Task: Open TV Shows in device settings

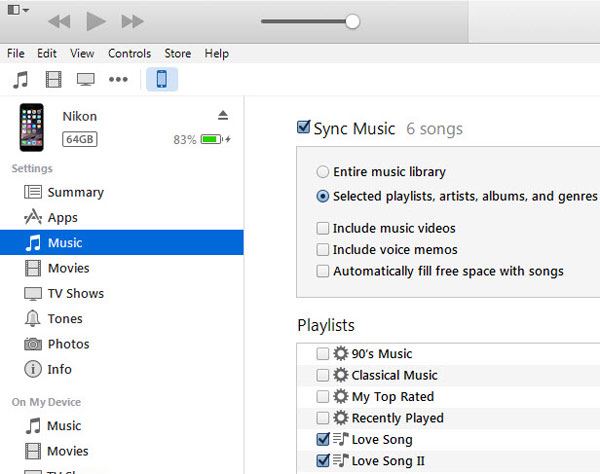Action: pyautogui.click(x=122, y=293)
